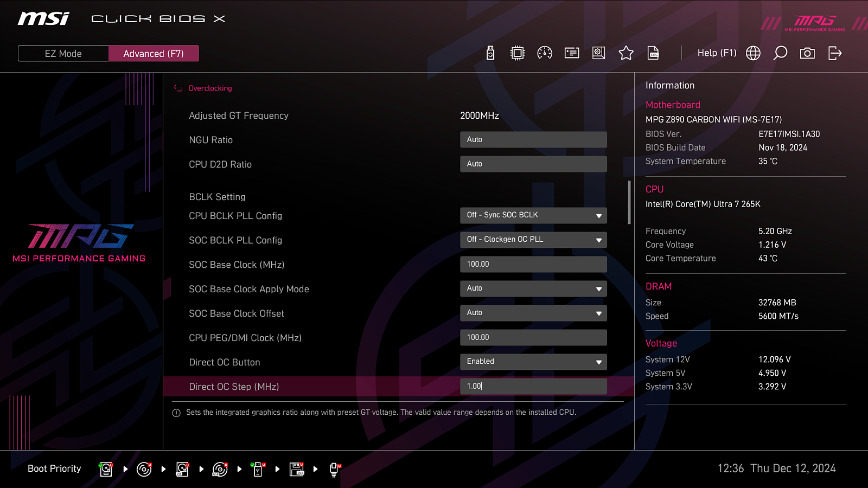868x488 pixels.
Task: Open SOC BCLK PLL Config dropdown
Action: [533, 240]
